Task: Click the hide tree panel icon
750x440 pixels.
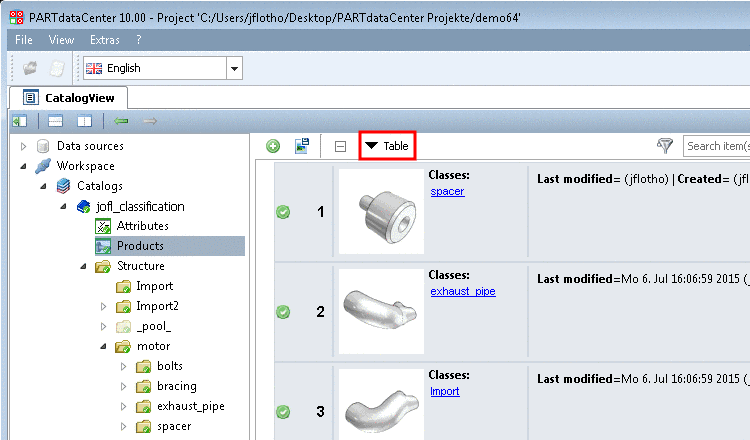Action: 19,121
